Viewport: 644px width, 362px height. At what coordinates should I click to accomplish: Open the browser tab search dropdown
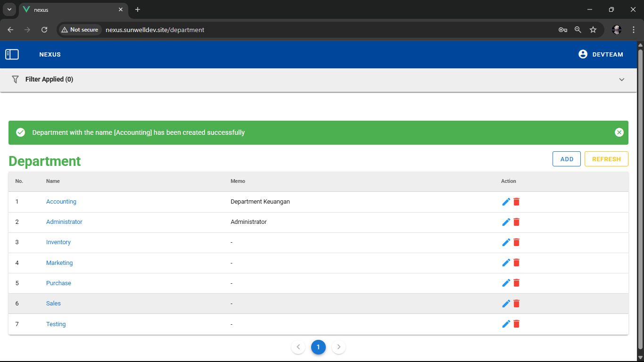(x=9, y=9)
